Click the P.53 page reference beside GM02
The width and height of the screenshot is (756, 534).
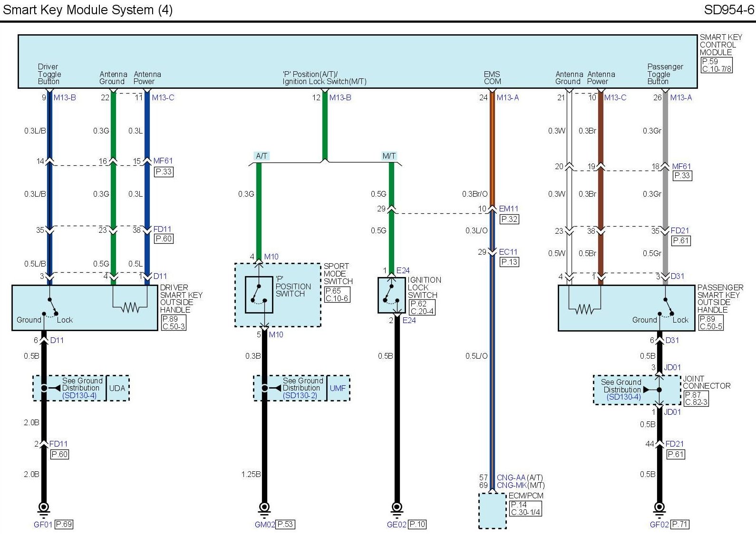pyautogui.click(x=285, y=524)
